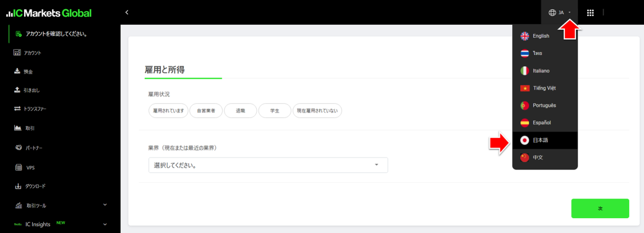This screenshot has width=644, height=233.
Task: Choose 日本語 from the language menu
Action: tap(544, 140)
